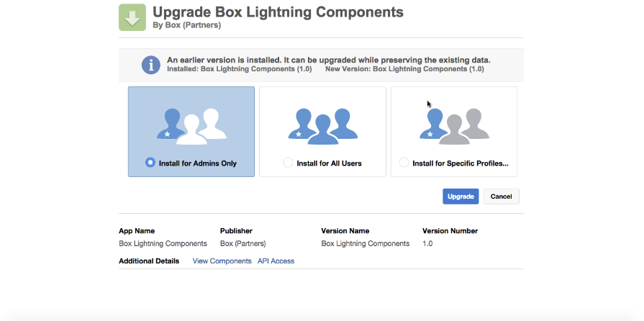Click the All Users people illustration
This screenshot has width=644, height=321.
(x=323, y=127)
